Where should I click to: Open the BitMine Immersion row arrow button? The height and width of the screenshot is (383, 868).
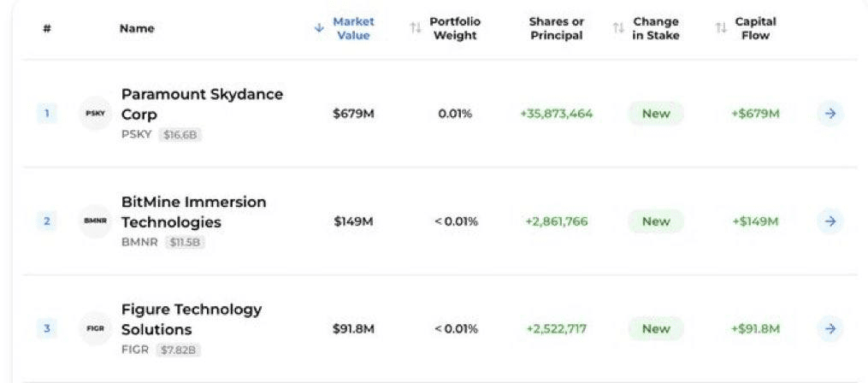830,221
